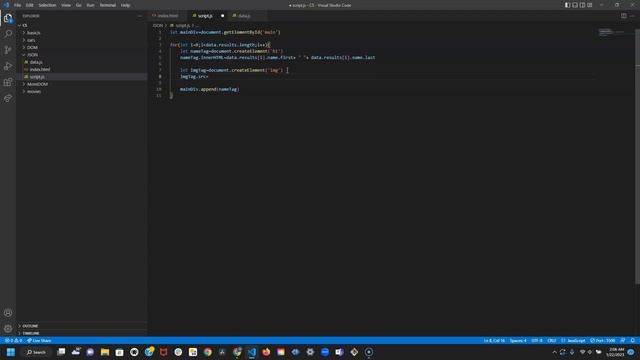Open the Windows Start menu
Viewport: 640px width, 360px height.
(x=11, y=352)
